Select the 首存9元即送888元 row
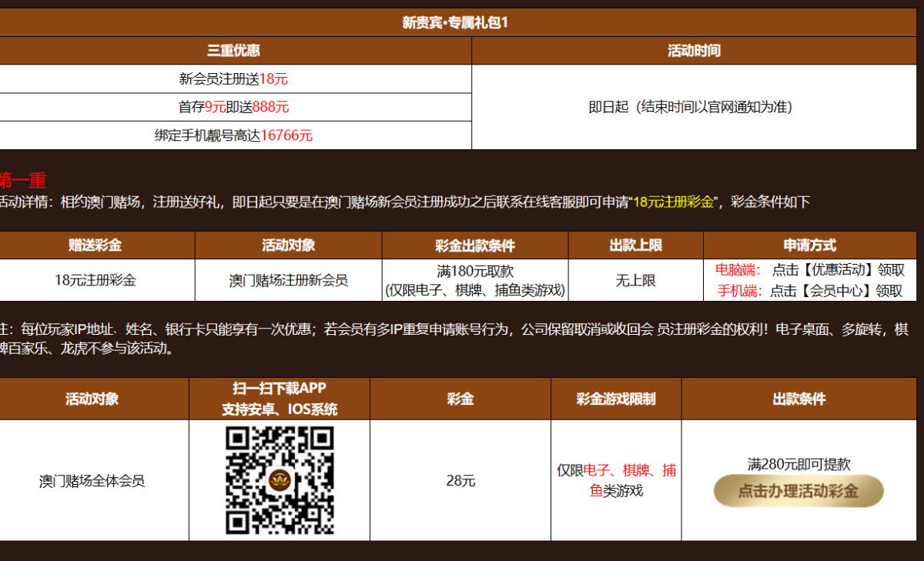The image size is (924, 561). 233,107
